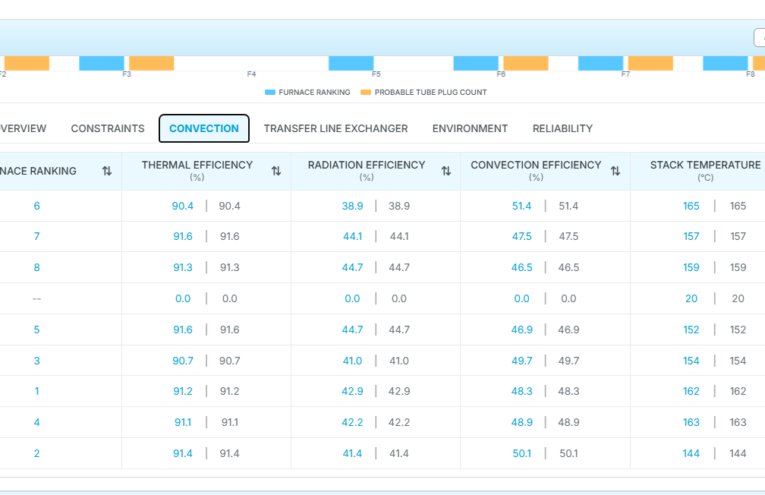Sort by Furnace Ranking column arrows
Image resolution: width=765 pixels, height=495 pixels.
click(106, 171)
